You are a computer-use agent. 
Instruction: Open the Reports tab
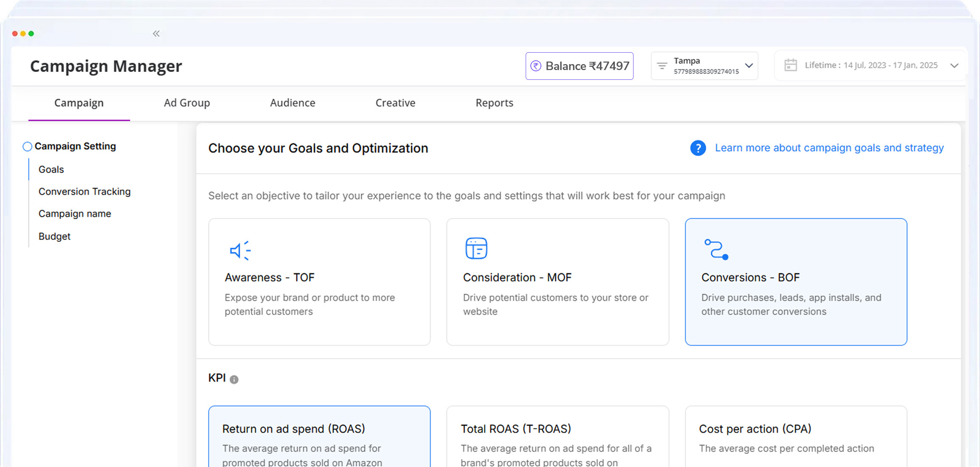coord(494,103)
